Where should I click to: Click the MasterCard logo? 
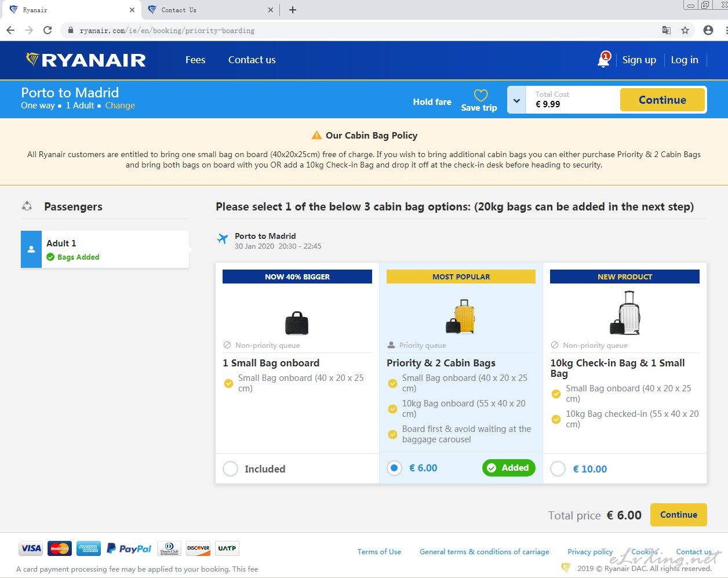click(59, 548)
